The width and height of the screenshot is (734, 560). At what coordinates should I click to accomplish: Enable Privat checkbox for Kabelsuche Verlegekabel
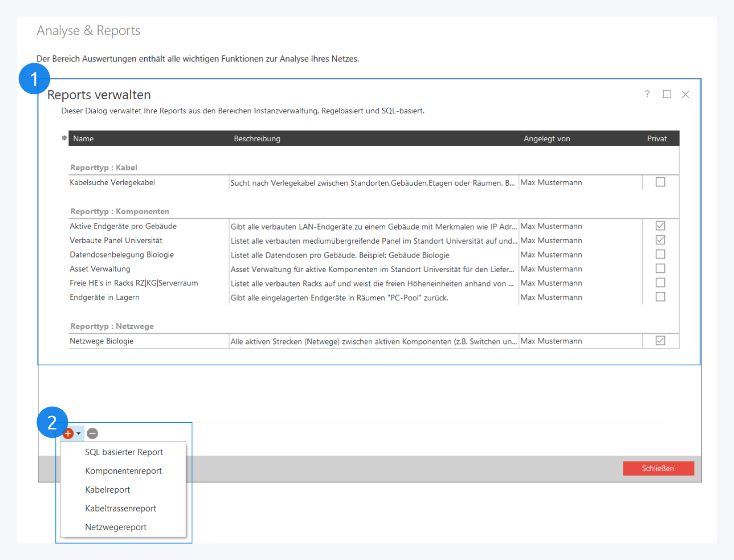[660, 182]
